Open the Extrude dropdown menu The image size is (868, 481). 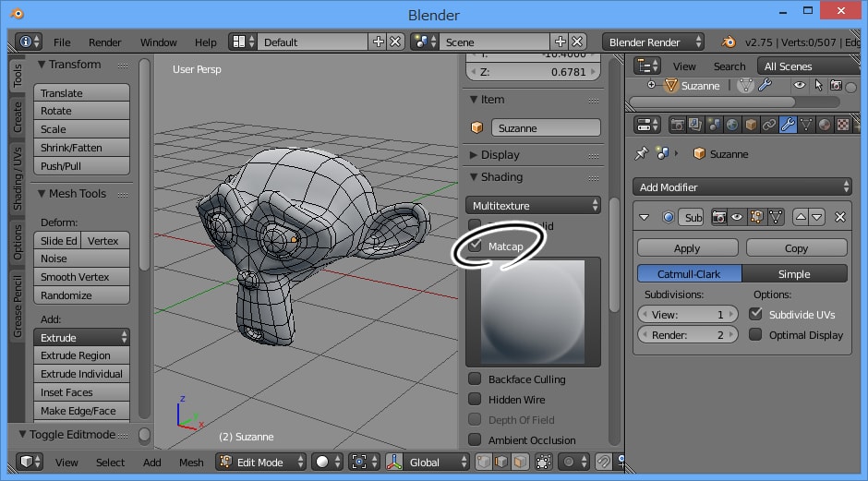click(x=81, y=337)
